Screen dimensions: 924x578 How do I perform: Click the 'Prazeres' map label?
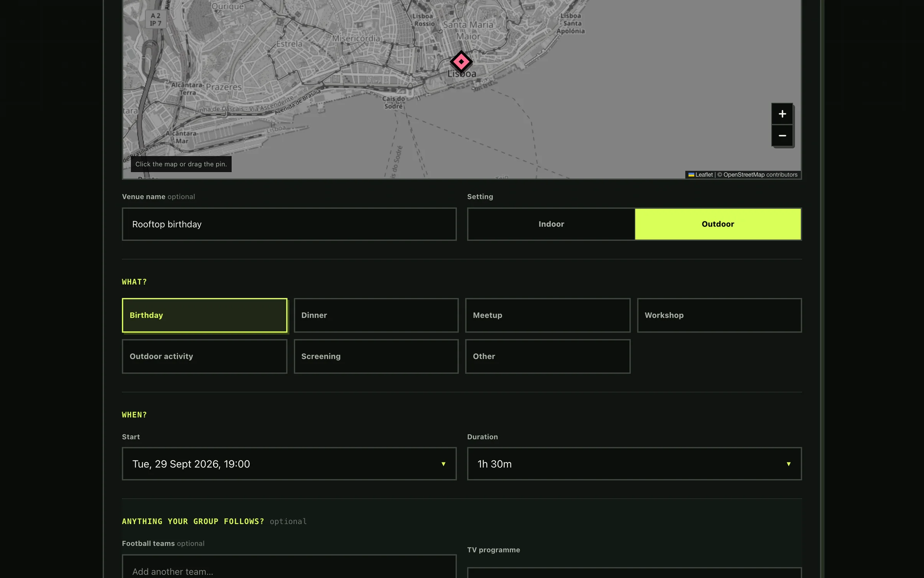224,87
